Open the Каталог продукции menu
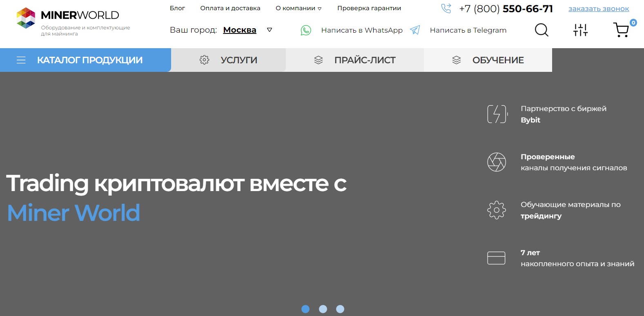The image size is (644, 316). [x=85, y=60]
